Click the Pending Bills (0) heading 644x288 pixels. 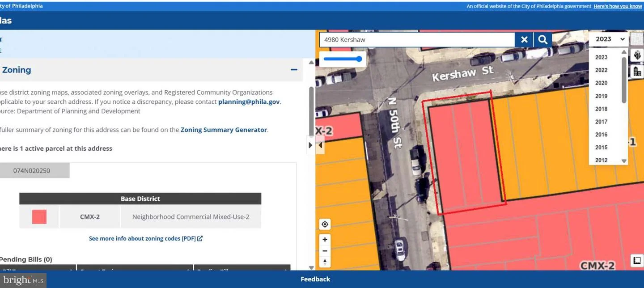pyautogui.click(x=26, y=259)
